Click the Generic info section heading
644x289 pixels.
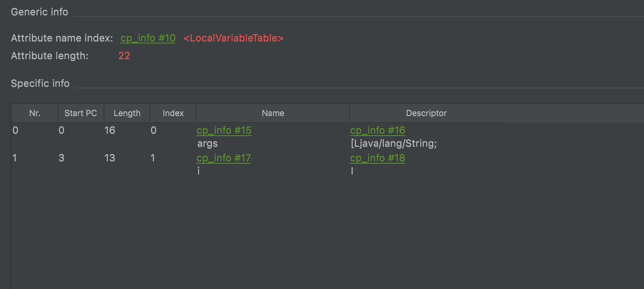(x=40, y=12)
